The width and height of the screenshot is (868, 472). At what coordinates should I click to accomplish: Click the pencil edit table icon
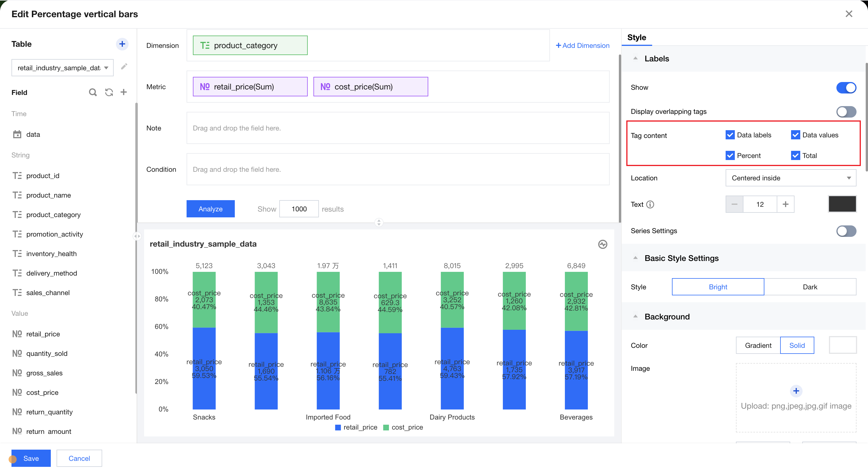point(124,67)
